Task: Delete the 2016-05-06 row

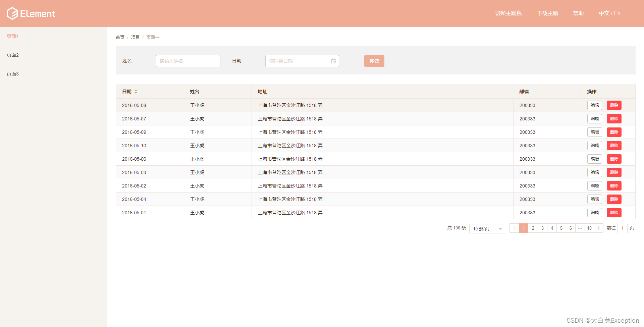Action: click(614, 159)
